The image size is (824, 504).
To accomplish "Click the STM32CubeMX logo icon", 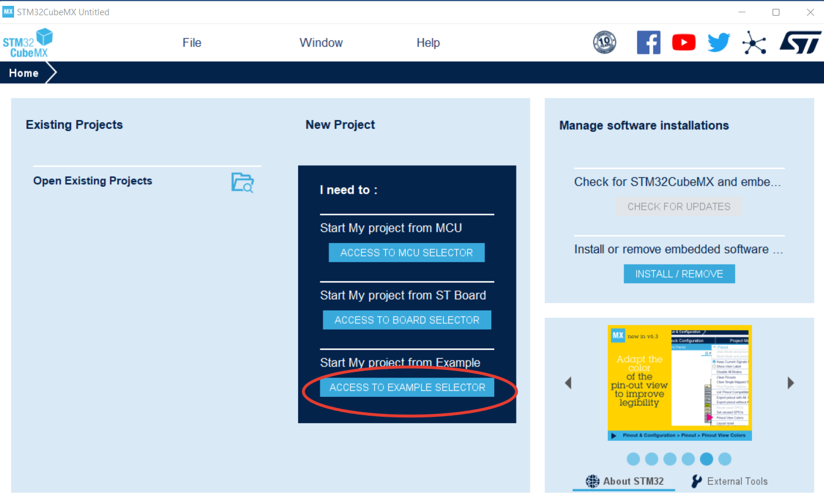I will click(28, 43).
